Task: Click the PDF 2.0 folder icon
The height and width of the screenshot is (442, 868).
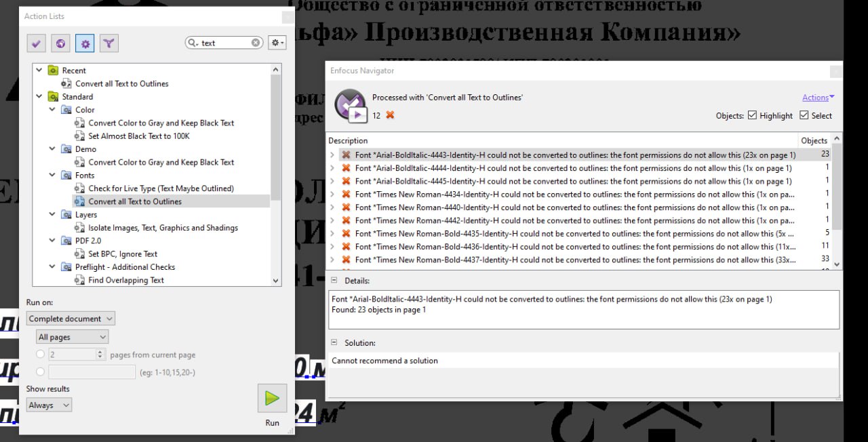Action: [66, 240]
